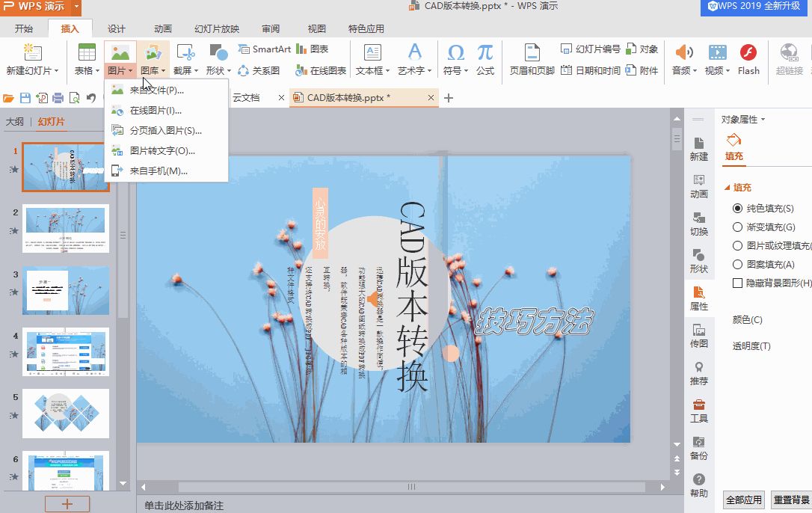Choose 来自手机(M) menu entry

(166, 171)
